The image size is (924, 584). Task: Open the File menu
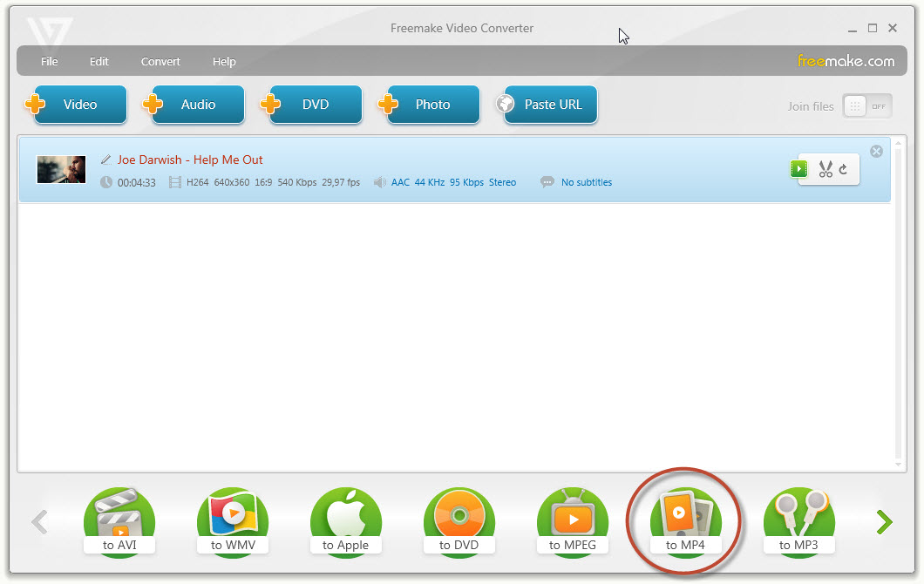click(50, 61)
